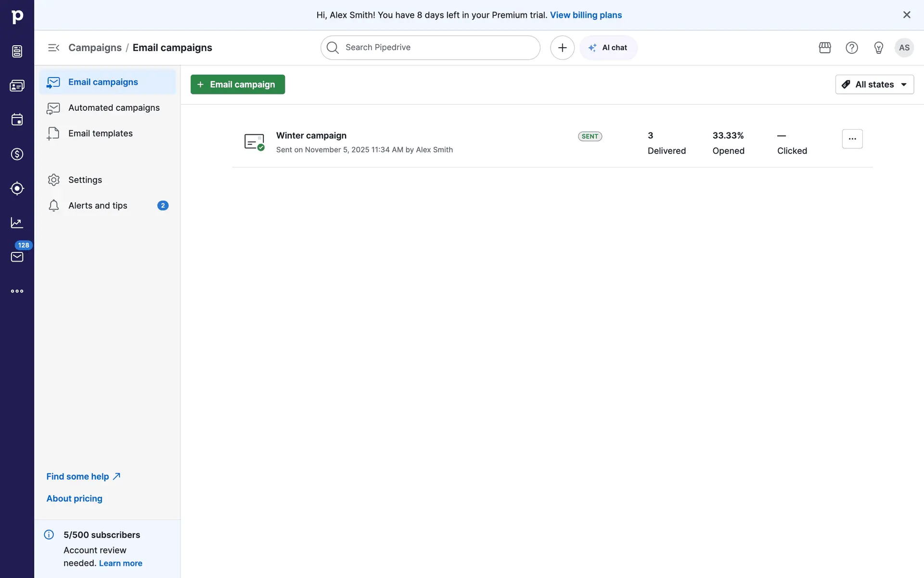Open Deals dollar icon in left rail
Screen dimensions: 924x578
[x=17, y=154]
